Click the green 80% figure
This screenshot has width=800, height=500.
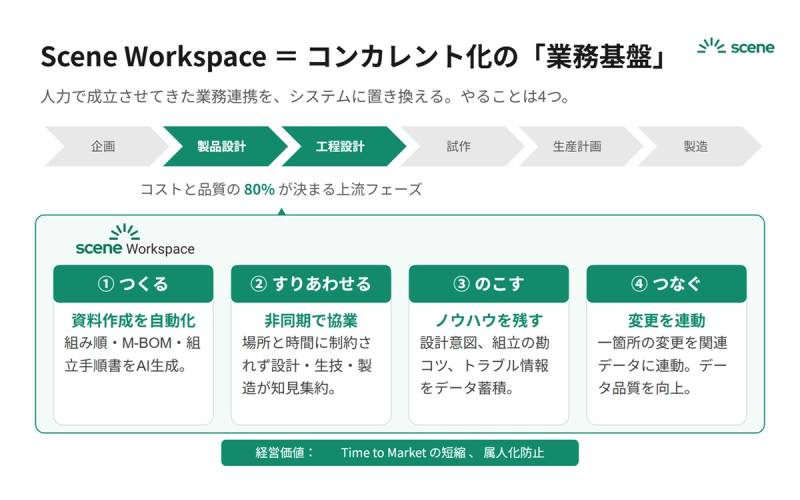click(x=259, y=190)
